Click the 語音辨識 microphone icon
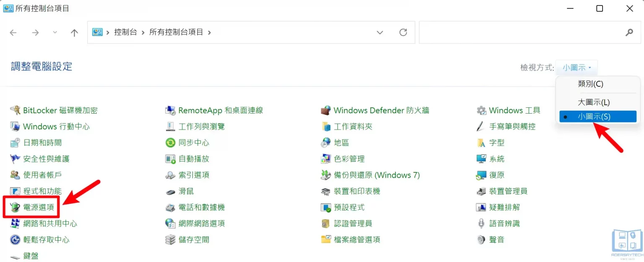 (481, 223)
